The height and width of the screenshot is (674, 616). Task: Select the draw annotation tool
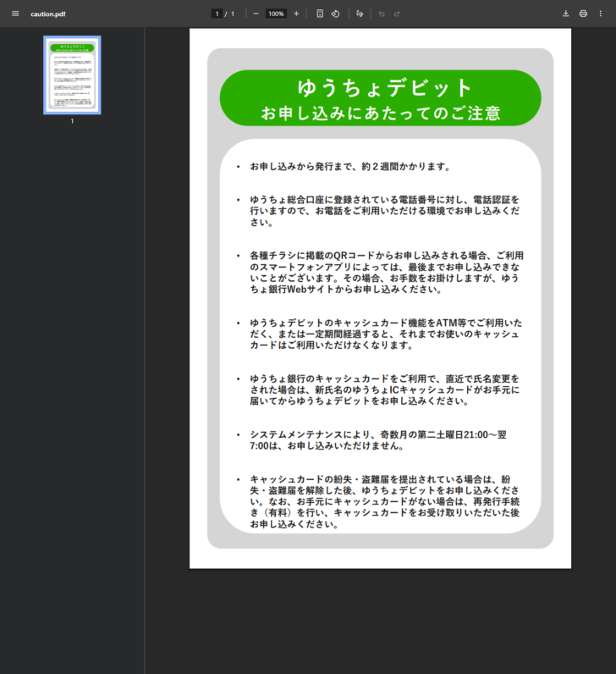pyautogui.click(x=360, y=14)
